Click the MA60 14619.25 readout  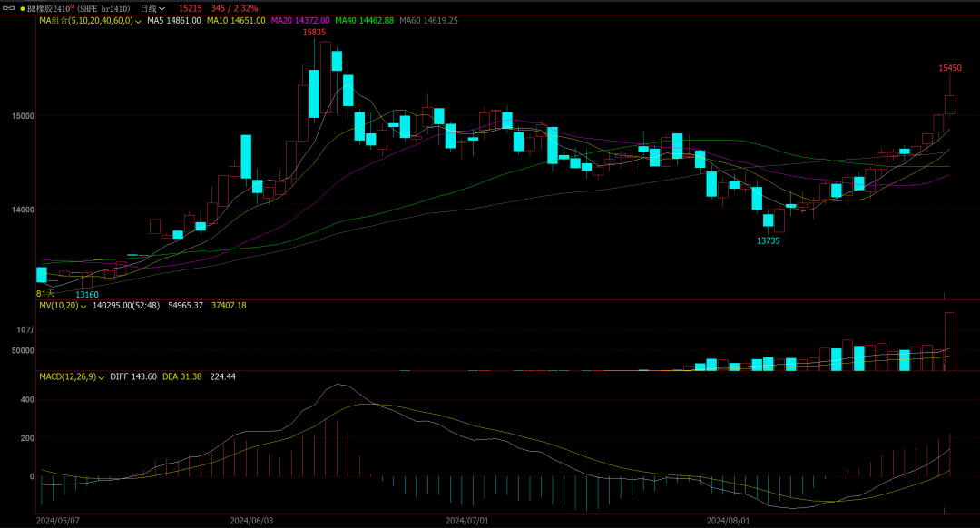click(428, 21)
